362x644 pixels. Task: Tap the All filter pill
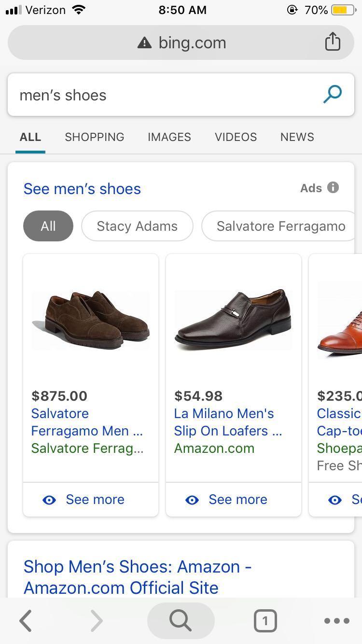(48, 226)
